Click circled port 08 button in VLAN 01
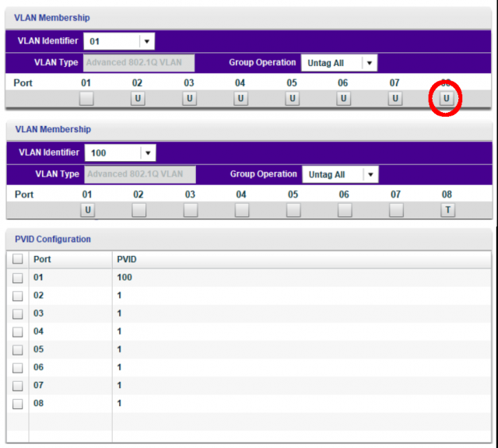Viewport: 498px width, 448px height. (x=447, y=98)
